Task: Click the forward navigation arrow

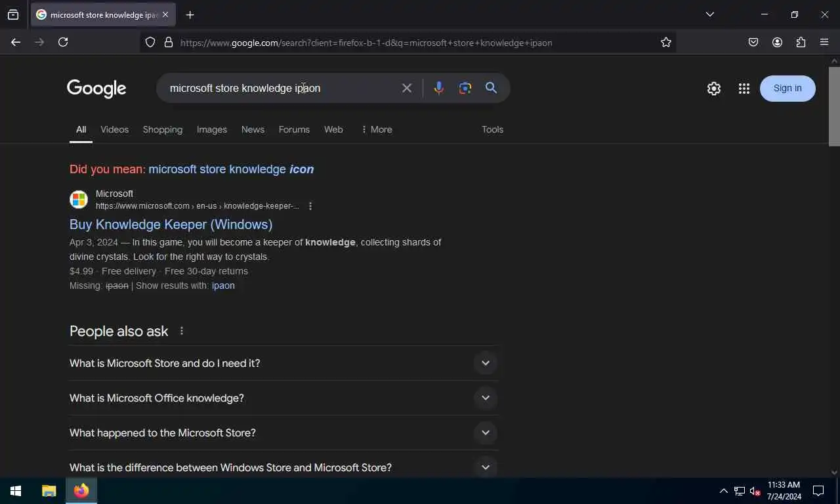Action: 39,42
